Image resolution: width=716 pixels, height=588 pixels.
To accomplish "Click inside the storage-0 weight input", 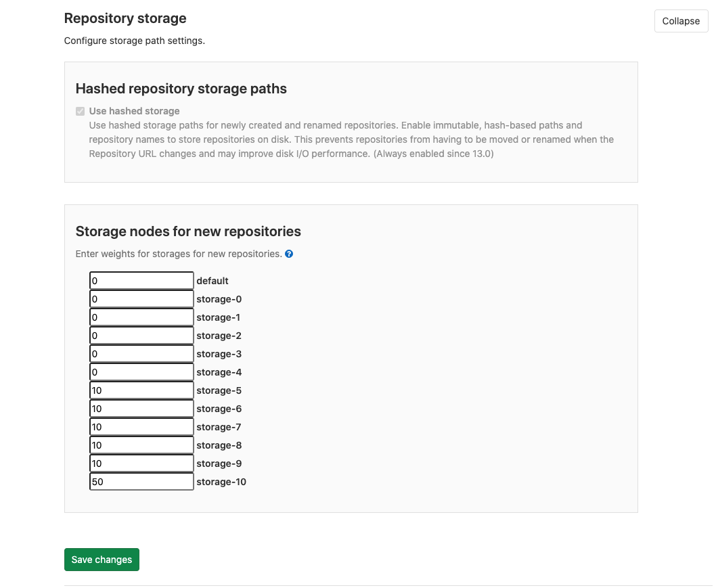I will 141,298.
